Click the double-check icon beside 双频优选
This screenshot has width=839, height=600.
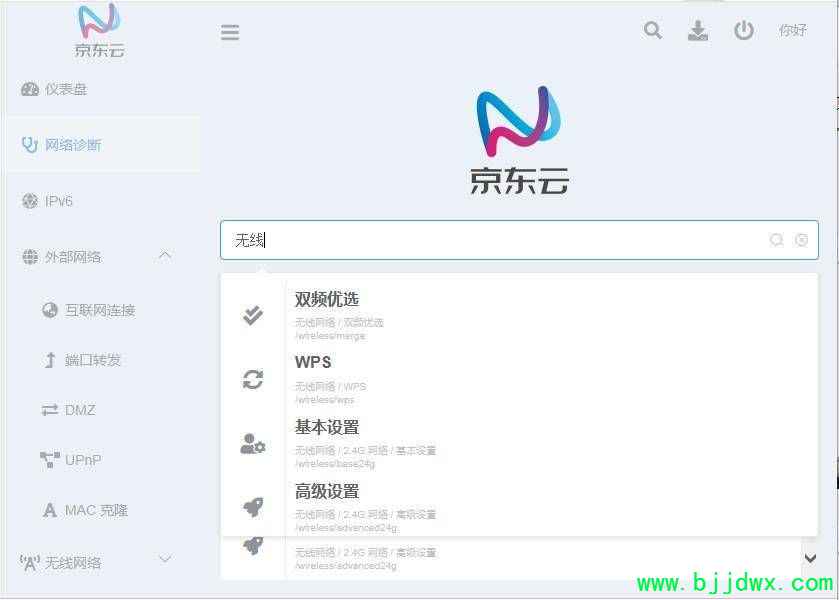253,315
